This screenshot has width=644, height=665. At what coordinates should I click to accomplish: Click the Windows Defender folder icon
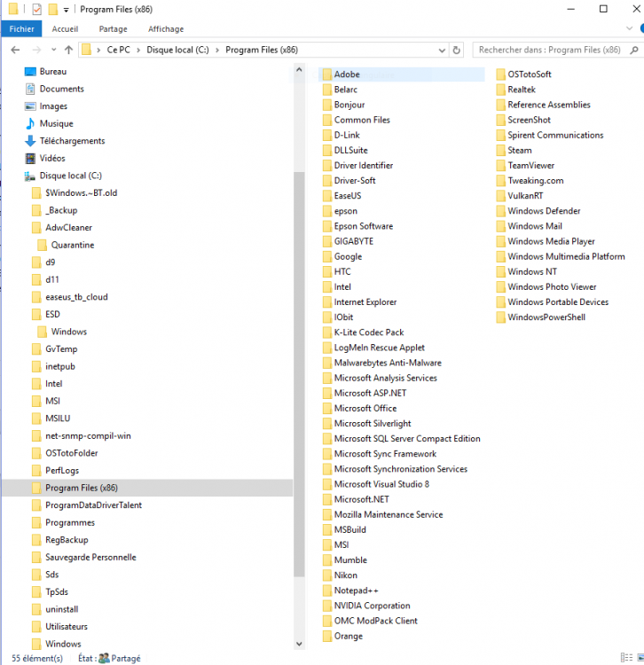[x=500, y=211]
